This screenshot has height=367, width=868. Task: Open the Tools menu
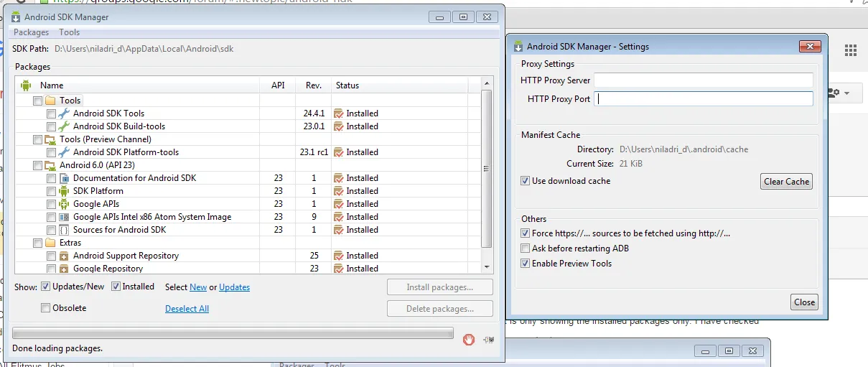point(70,32)
